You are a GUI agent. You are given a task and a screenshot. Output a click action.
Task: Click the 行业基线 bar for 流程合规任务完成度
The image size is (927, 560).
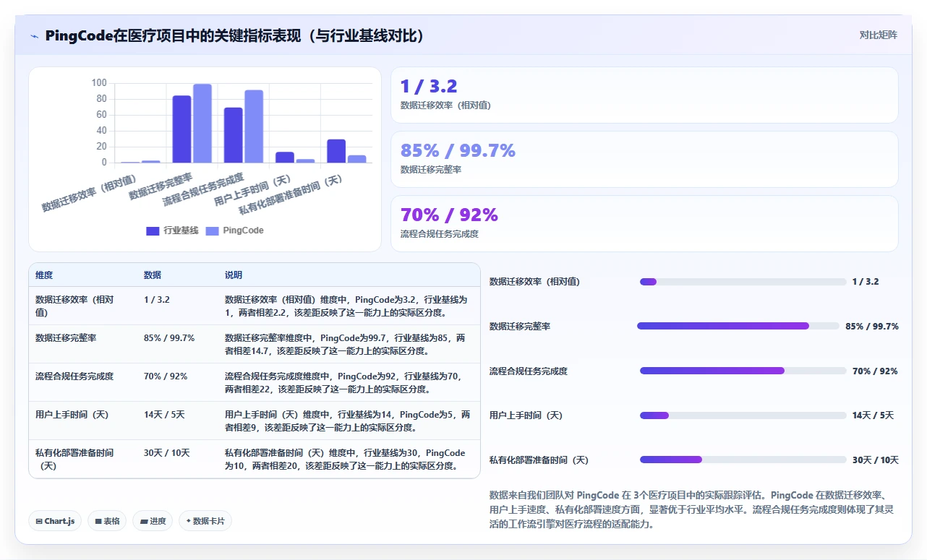(x=233, y=135)
